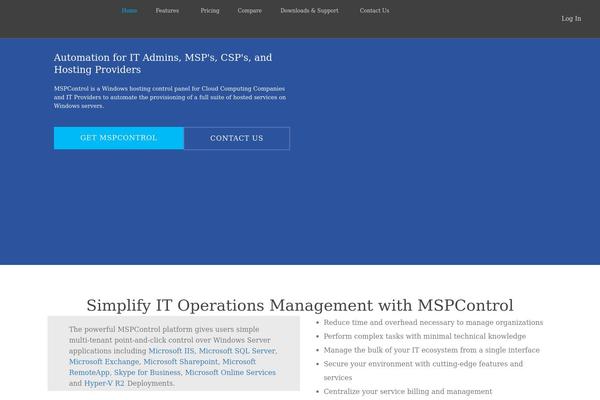This screenshot has width=600, height=400.
Task: Open the Microsoft Exchange link
Action: click(104, 361)
